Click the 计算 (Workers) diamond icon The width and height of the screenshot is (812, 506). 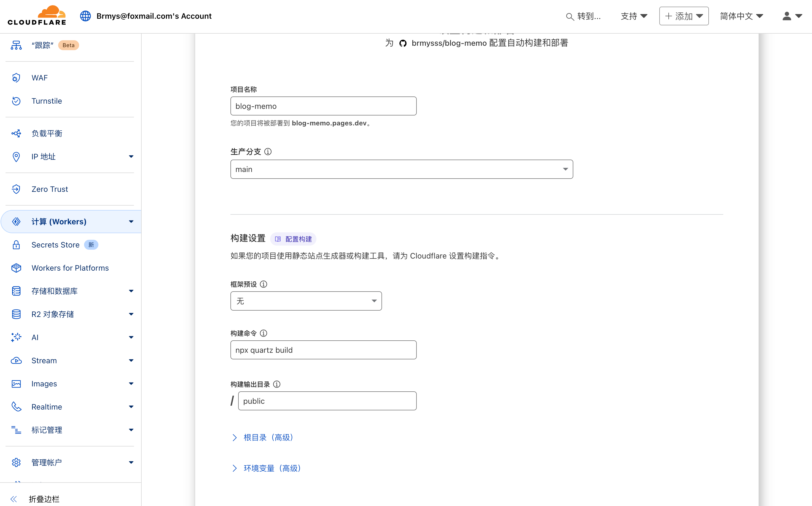pos(16,222)
